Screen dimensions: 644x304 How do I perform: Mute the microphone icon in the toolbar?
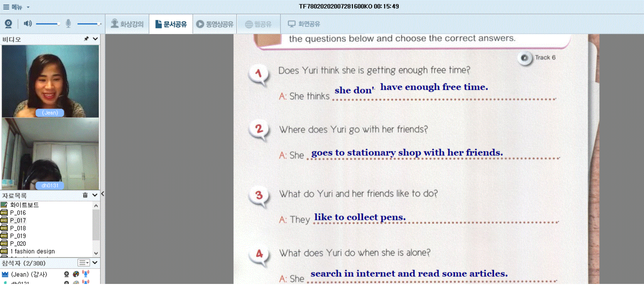[x=68, y=24]
